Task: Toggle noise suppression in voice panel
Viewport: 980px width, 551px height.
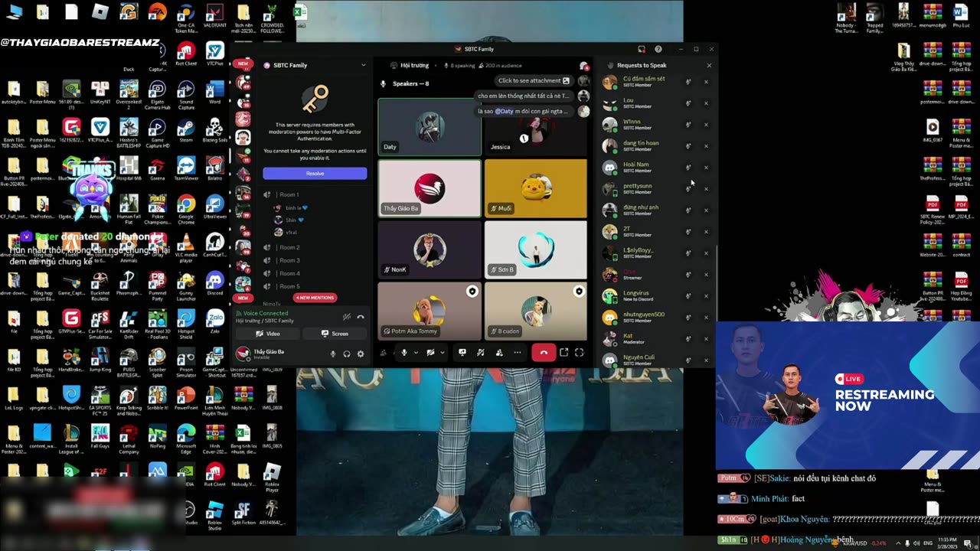Action: coord(347,317)
